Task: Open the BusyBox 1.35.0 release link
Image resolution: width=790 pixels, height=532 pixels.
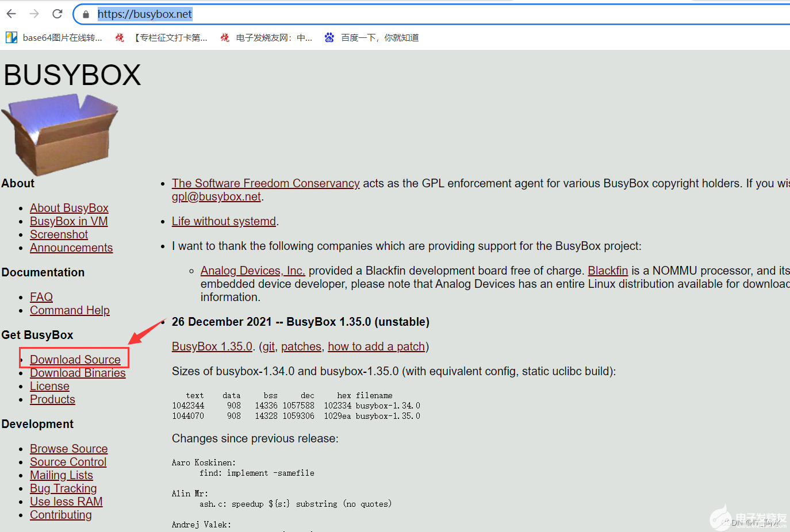Action: (x=212, y=346)
